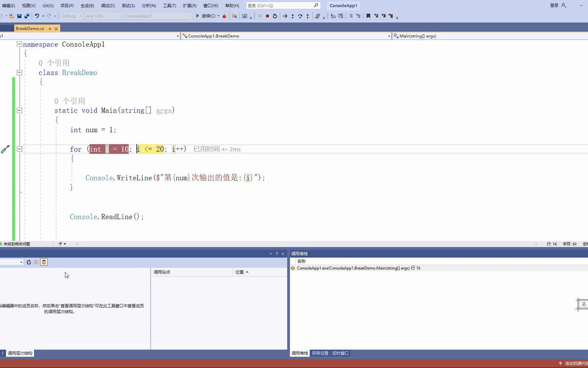Select the Main call stack frame row
Image resolution: width=588 pixels, height=368 pixels.
click(439, 268)
